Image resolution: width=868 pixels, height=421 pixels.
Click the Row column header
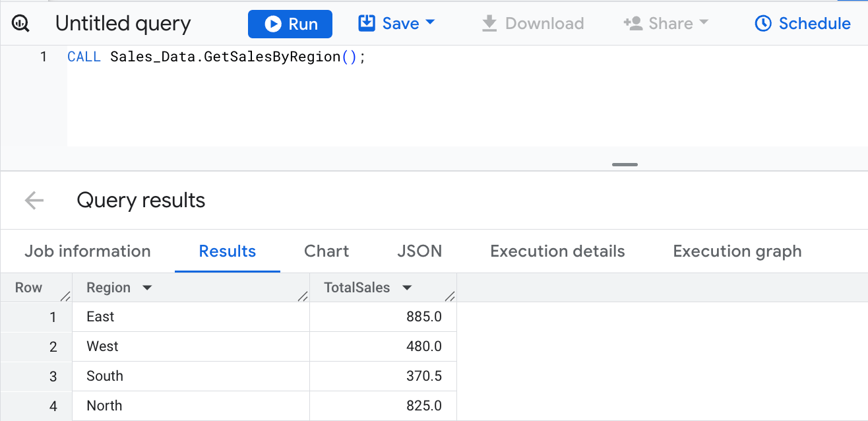[29, 288]
